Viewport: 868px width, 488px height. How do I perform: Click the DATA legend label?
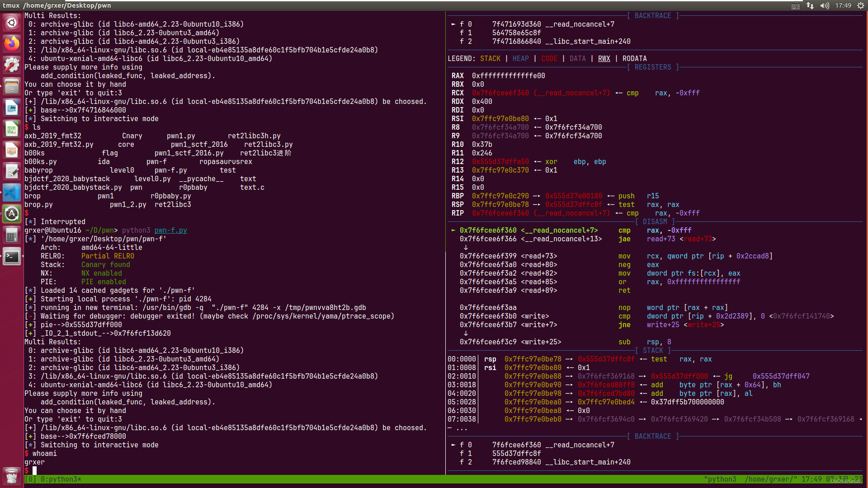pos(577,58)
